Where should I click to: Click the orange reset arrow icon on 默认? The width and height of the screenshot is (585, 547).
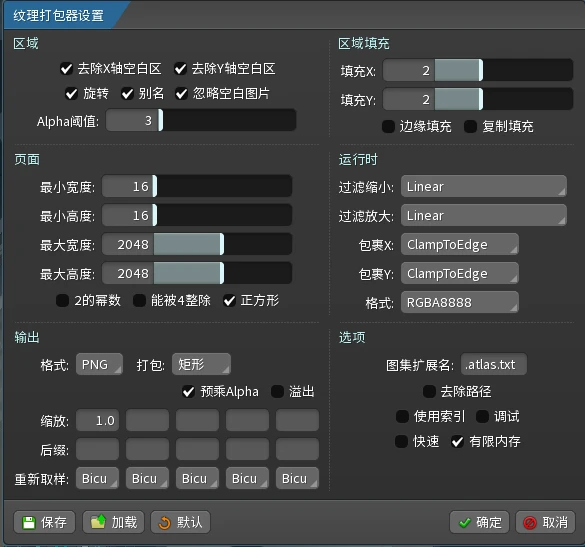(164, 522)
